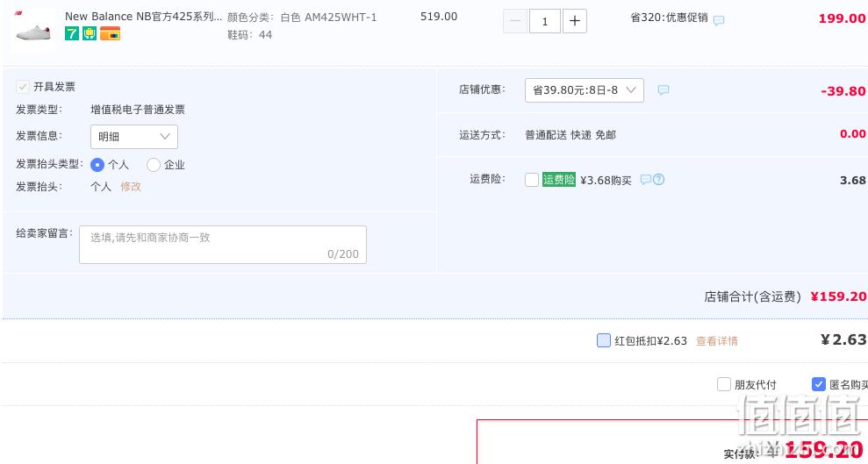Open the 发票信息 明细 dropdown
The width and height of the screenshot is (868, 464).
[x=134, y=137]
